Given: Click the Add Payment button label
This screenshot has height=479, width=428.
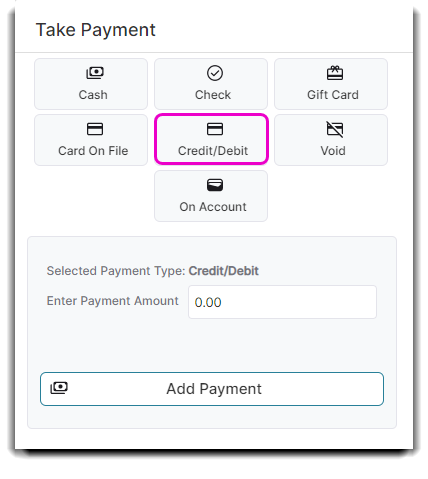Looking at the screenshot, I should [x=214, y=389].
